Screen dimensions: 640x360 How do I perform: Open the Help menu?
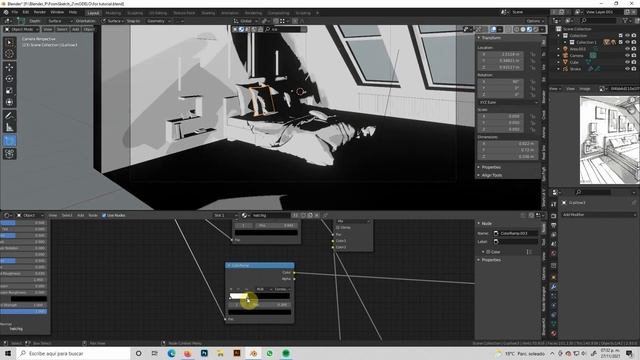tap(73, 12)
